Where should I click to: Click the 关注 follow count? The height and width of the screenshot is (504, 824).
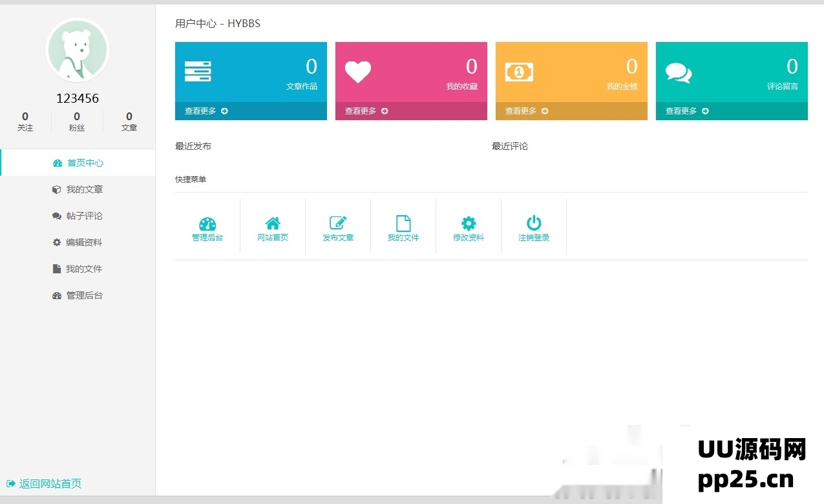pos(25,121)
